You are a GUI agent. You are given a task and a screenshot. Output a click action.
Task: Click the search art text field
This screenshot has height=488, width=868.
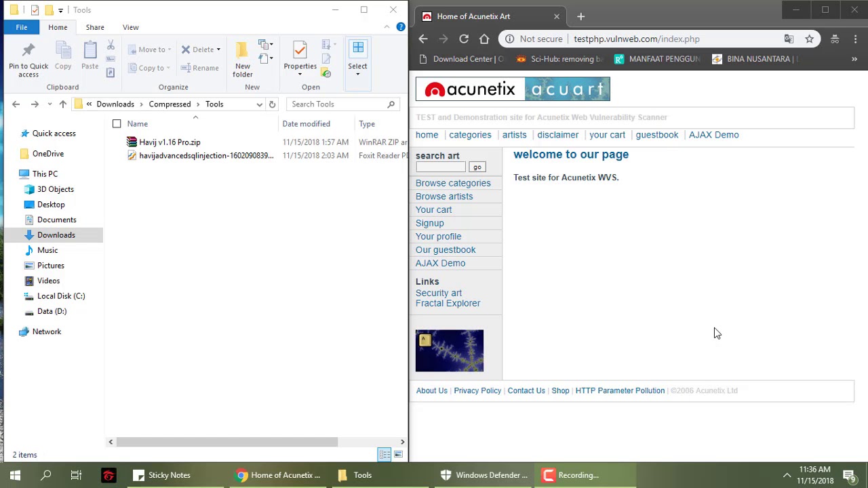click(x=441, y=167)
